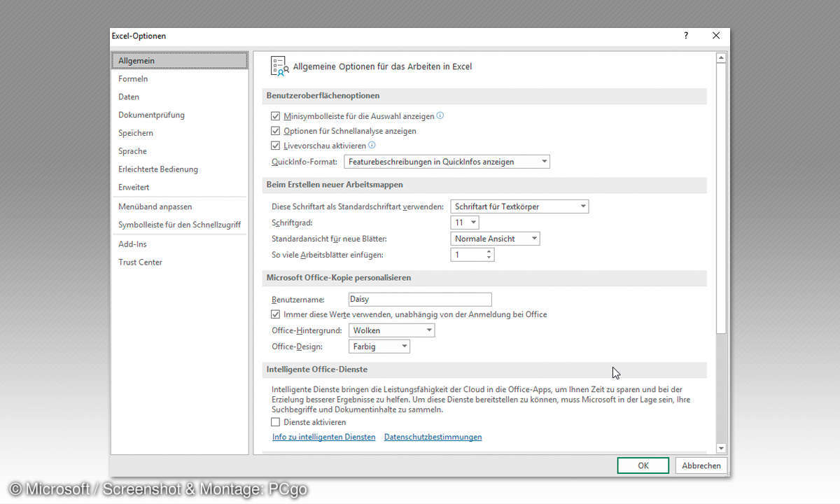
Task: Decrease the Arbeitsblätter count with down arrow
Action: pos(489,258)
